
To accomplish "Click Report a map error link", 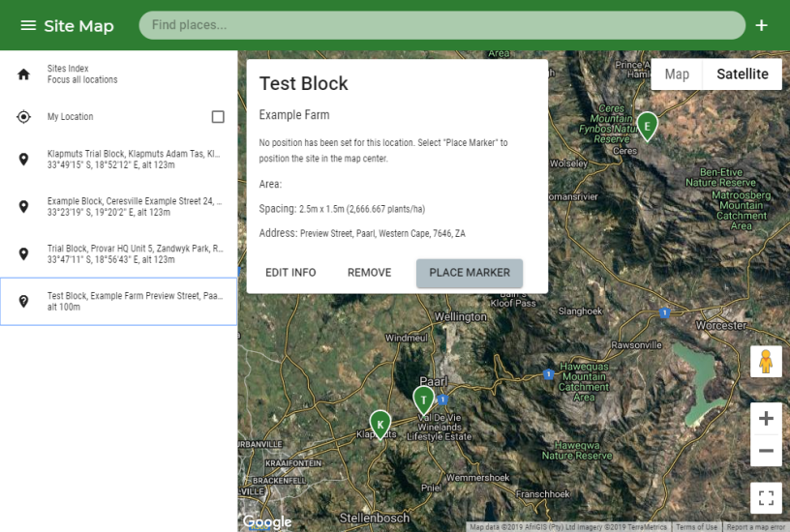I will pos(755,527).
